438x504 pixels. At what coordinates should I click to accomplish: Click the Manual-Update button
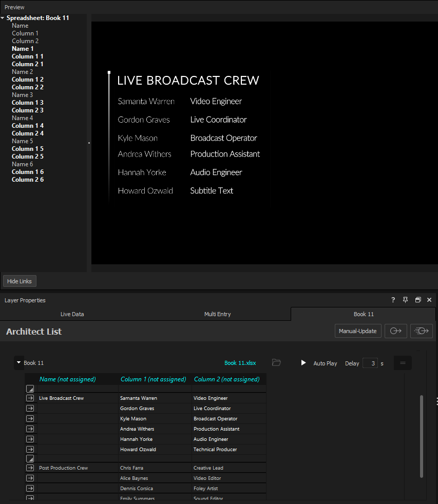[x=357, y=331]
